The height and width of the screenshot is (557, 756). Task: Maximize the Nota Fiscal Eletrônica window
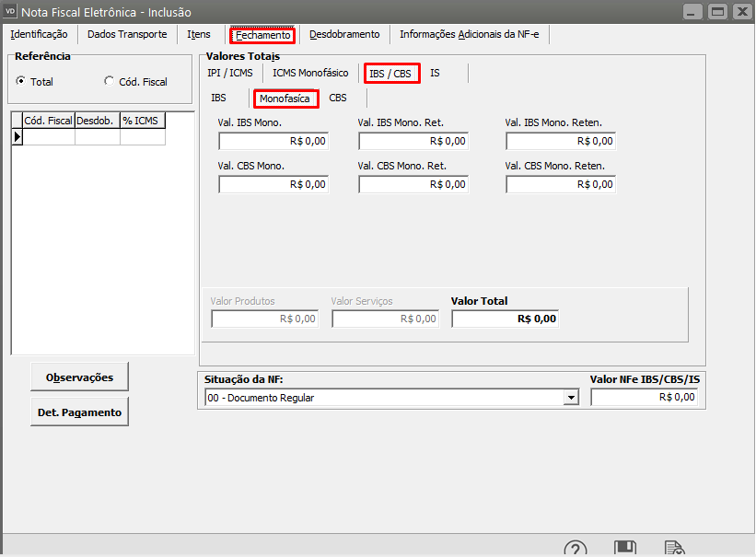point(717,11)
